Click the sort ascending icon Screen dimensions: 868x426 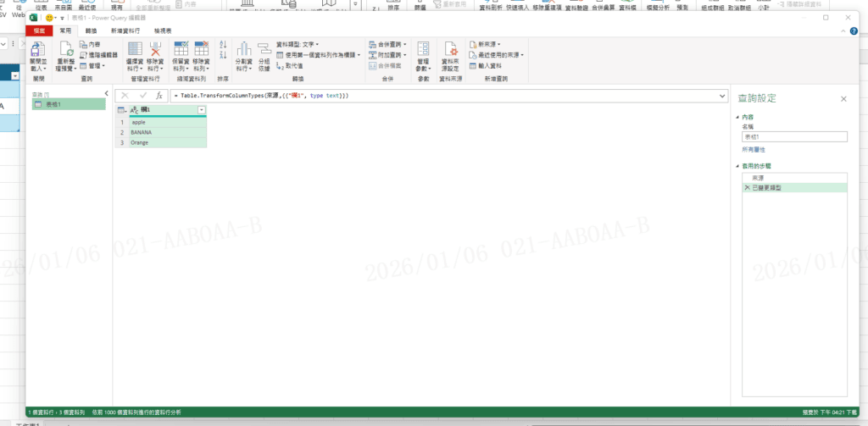pos(223,44)
